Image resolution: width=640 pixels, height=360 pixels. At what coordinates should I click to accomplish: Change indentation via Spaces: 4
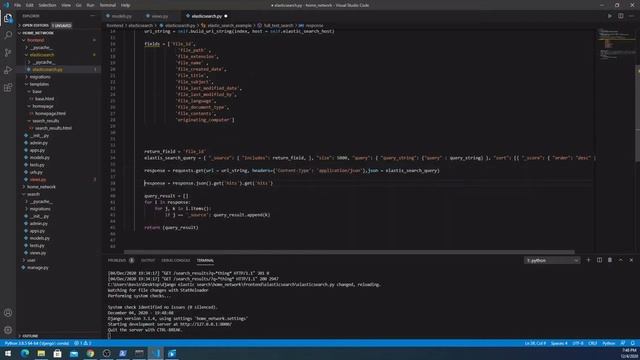(x=559, y=343)
